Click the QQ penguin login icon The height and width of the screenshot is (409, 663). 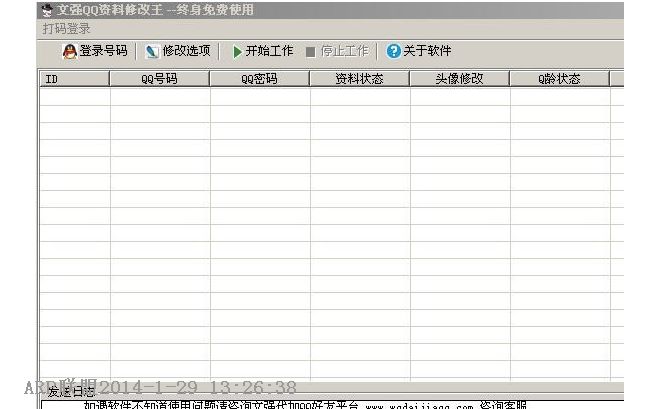click(70, 52)
